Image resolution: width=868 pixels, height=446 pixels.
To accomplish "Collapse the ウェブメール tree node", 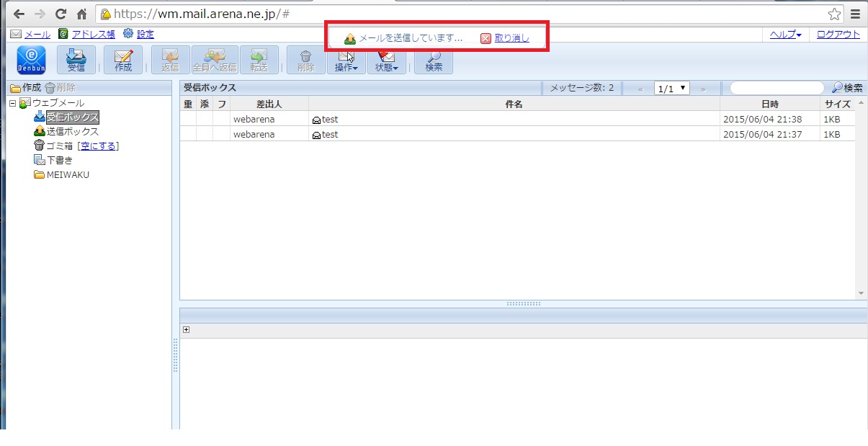I will pyautogui.click(x=13, y=103).
